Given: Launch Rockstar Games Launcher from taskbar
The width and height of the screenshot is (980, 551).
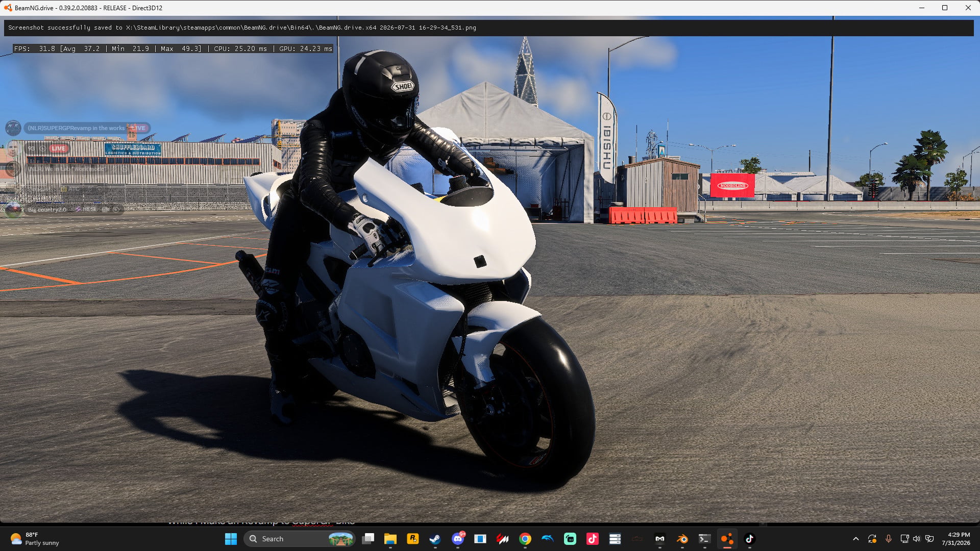Looking at the screenshot, I should point(413,539).
